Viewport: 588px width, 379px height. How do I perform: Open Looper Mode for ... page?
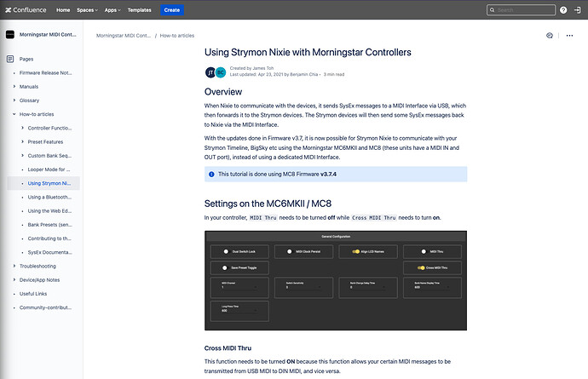pos(49,169)
